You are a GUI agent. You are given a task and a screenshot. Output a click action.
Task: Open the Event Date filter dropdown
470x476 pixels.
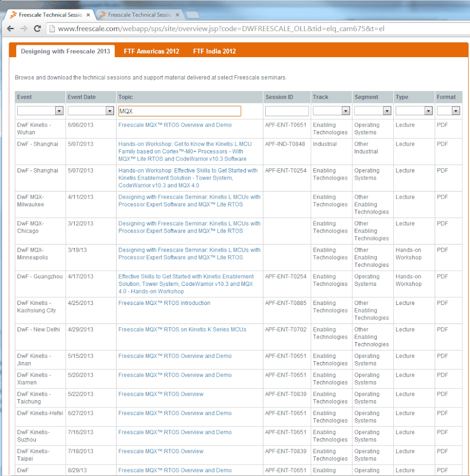(110, 111)
